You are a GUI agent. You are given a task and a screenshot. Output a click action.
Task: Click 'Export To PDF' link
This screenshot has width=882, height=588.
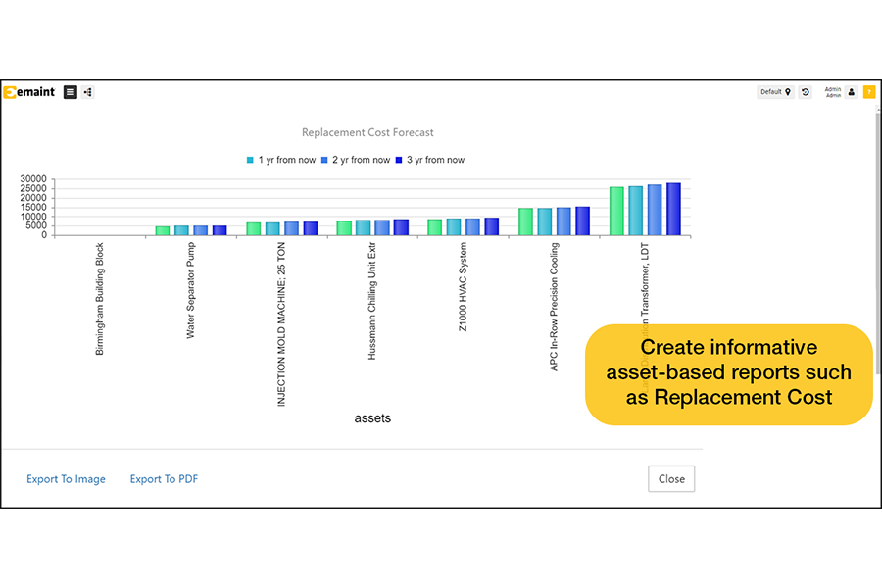pos(164,479)
